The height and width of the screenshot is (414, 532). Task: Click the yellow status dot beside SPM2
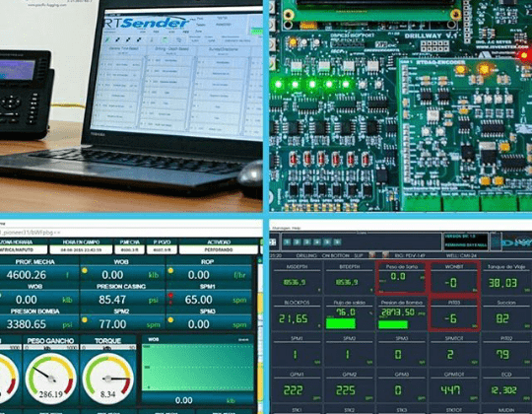(x=84, y=319)
